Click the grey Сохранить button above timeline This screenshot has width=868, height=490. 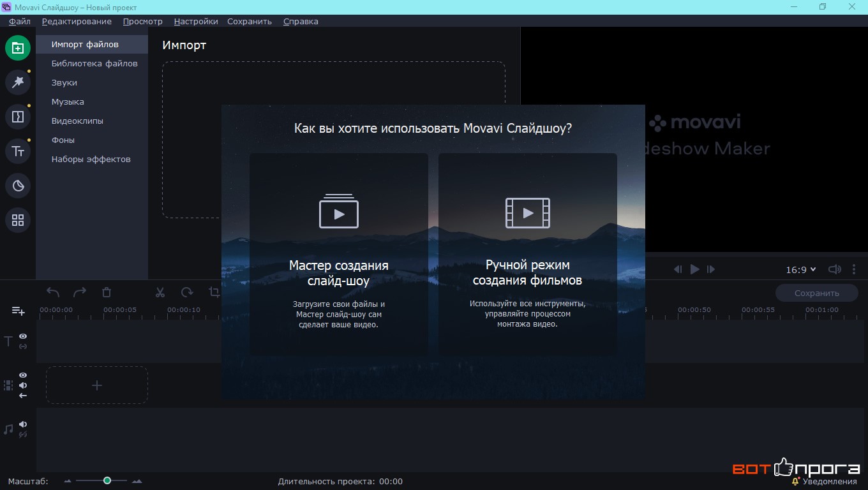tap(817, 293)
